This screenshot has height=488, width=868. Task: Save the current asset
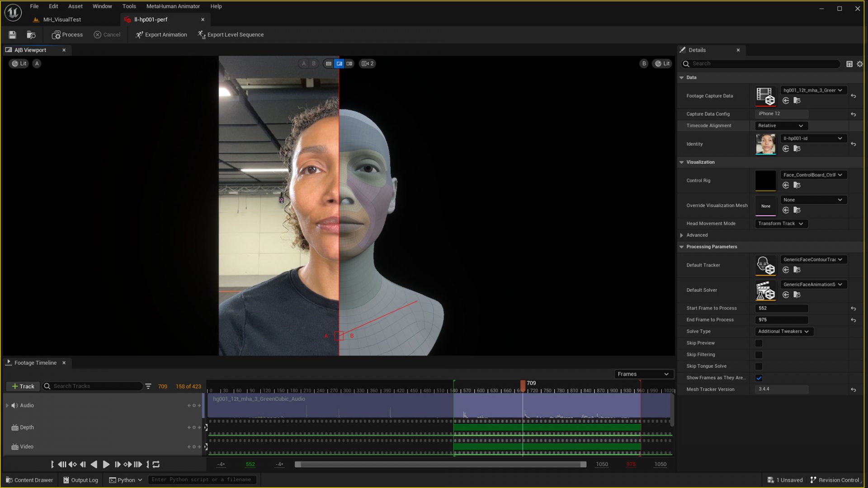point(12,35)
